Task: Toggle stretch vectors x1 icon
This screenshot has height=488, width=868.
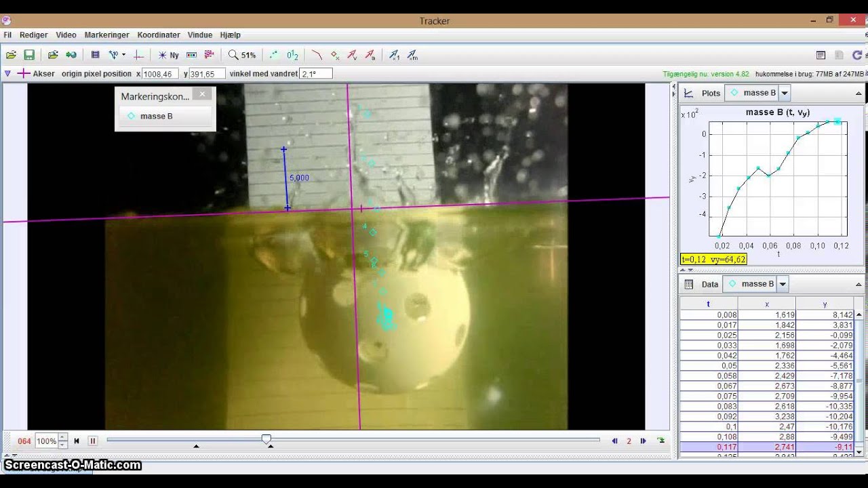Action: tap(395, 55)
